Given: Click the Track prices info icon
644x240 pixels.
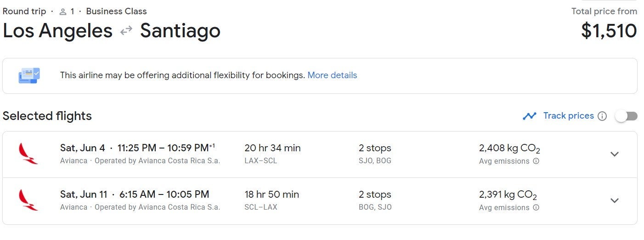Looking at the screenshot, I should click(602, 116).
